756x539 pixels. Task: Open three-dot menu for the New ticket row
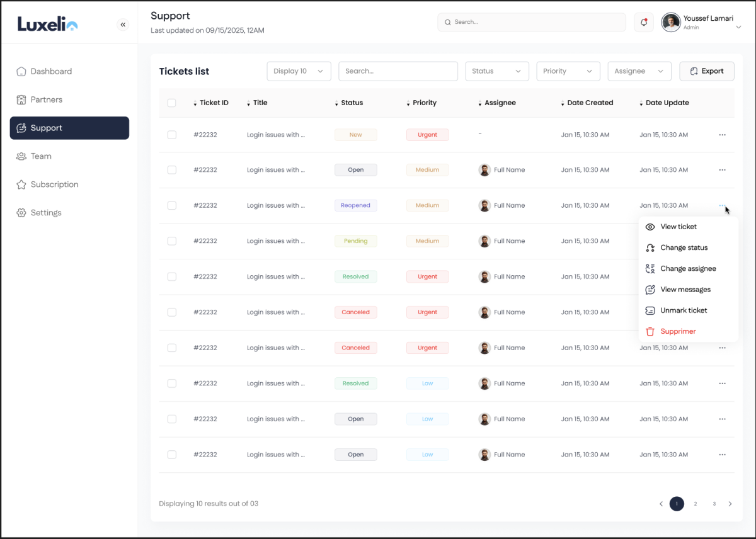pos(722,135)
